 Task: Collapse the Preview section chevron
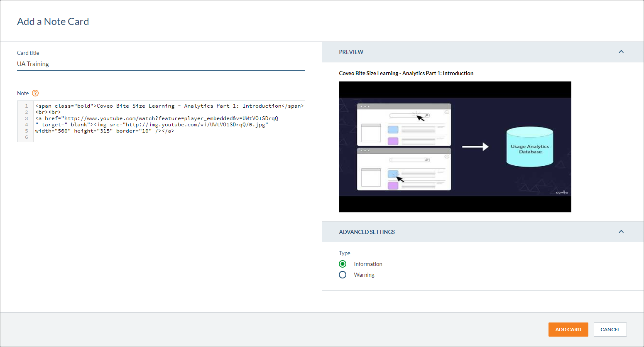621,52
